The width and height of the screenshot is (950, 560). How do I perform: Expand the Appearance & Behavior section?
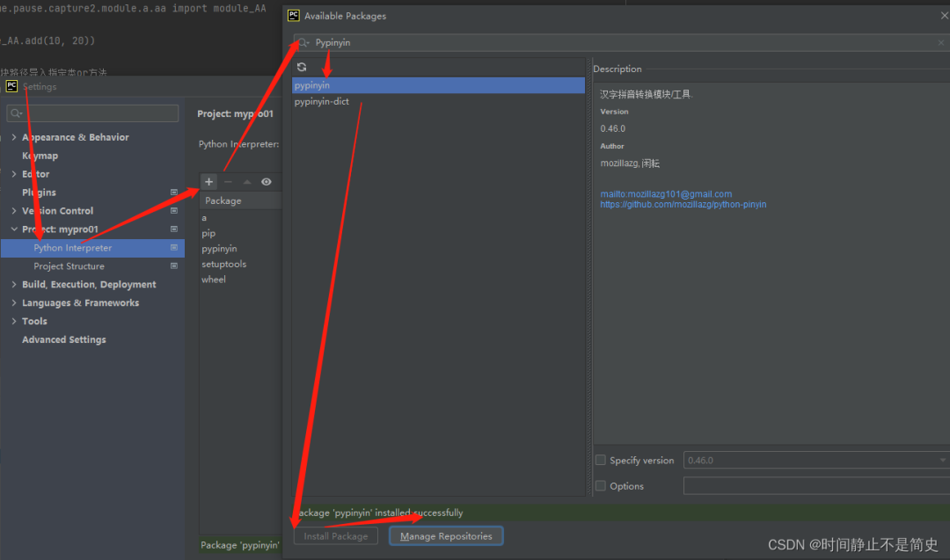(x=13, y=138)
